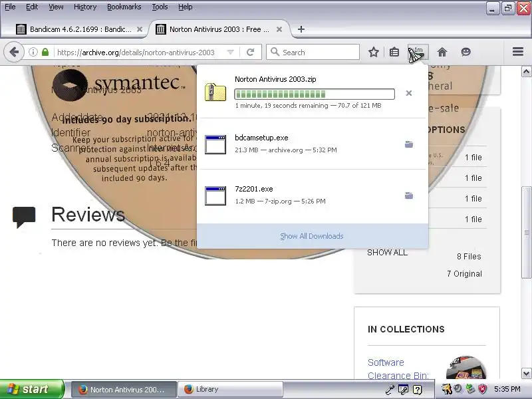Click the Norton Antivirus 2003.zip progress bar
This screenshot has width=532, height=399.
(315, 94)
